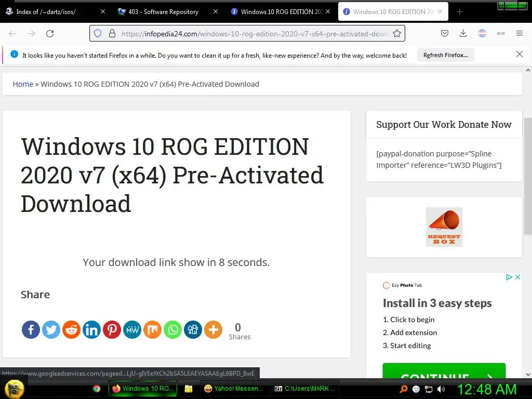Follow the Home breadcrumb link
The width and height of the screenshot is (532, 399).
click(x=23, y=84)
